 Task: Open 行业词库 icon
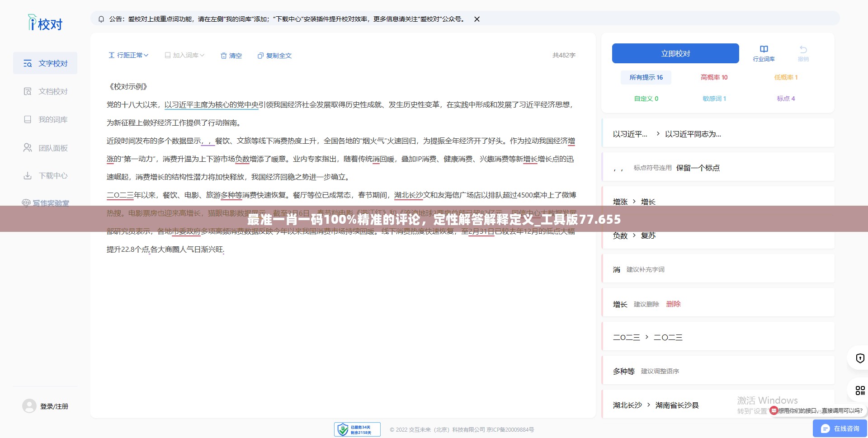[x=764, y=53]
